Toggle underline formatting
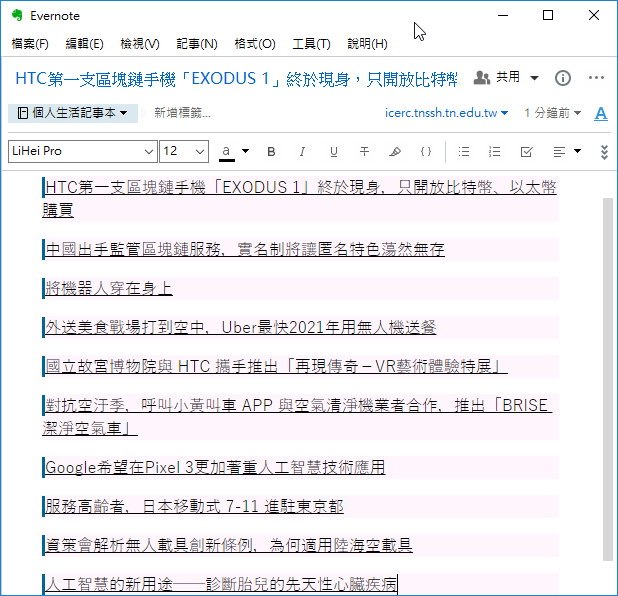Screen dimensions: 618x596 click(334, 152)
